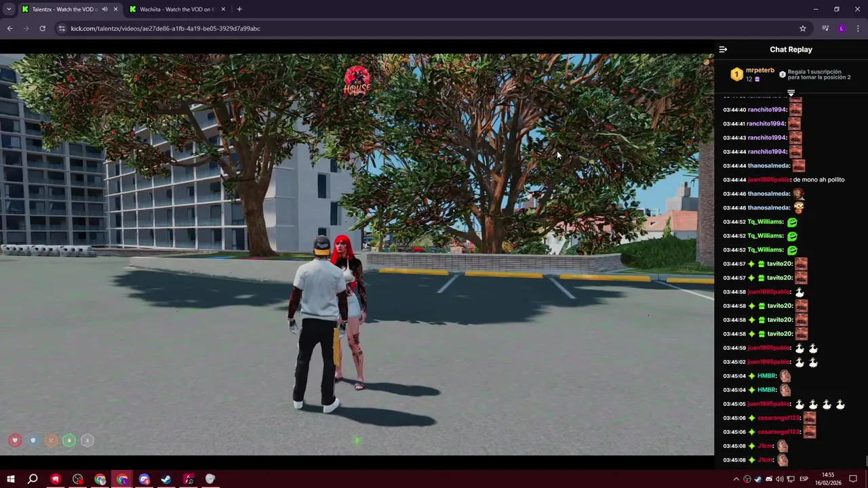868x488 pixels.
Task: View site information icon in address bar
Action: click(62, 28)
